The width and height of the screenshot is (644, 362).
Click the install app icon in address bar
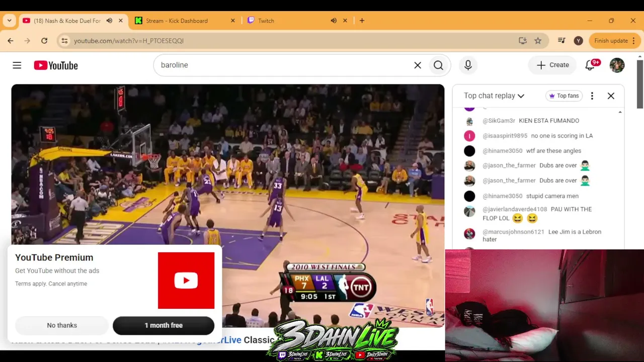tap(523, 41)
